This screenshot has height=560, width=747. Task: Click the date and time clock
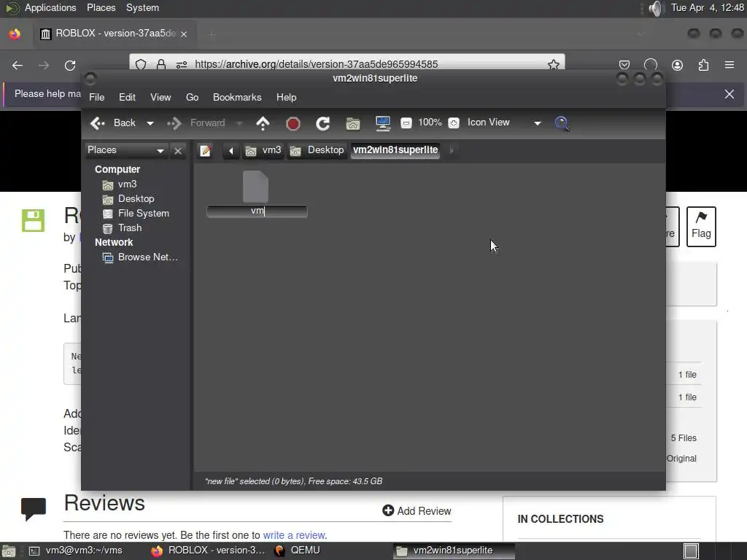707,7
